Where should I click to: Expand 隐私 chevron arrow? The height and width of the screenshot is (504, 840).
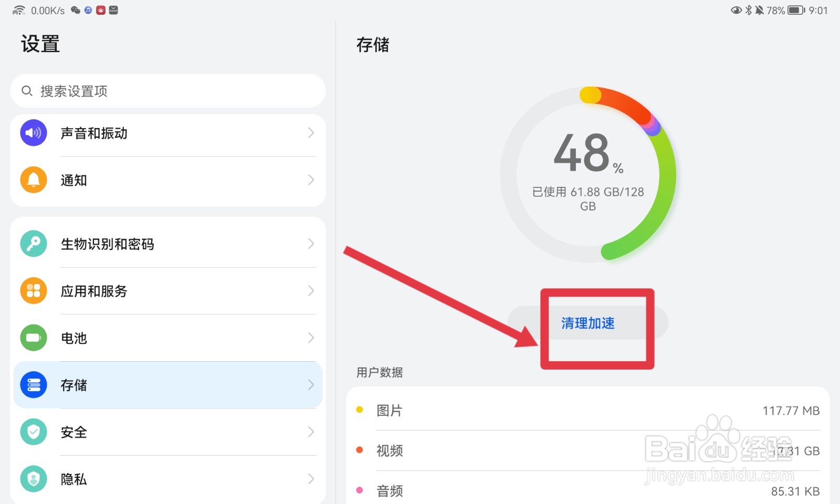point(311,479)
